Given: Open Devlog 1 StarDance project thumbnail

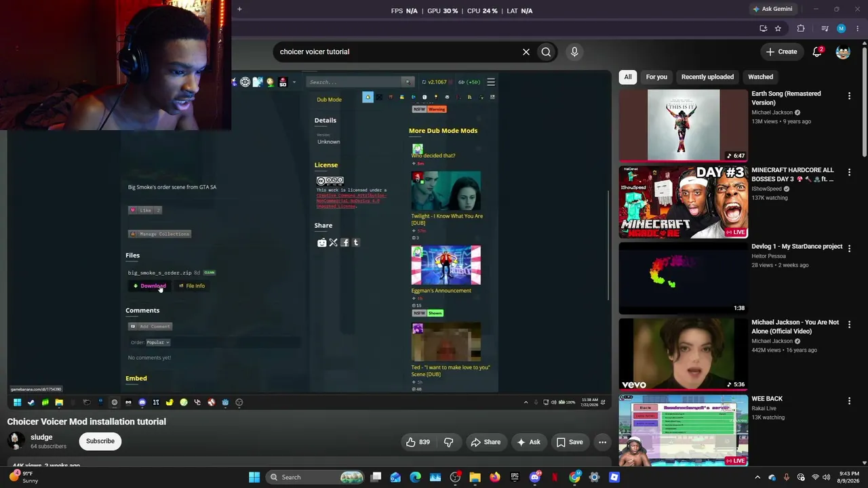Looking at the screenshot, I should (684, 278).
